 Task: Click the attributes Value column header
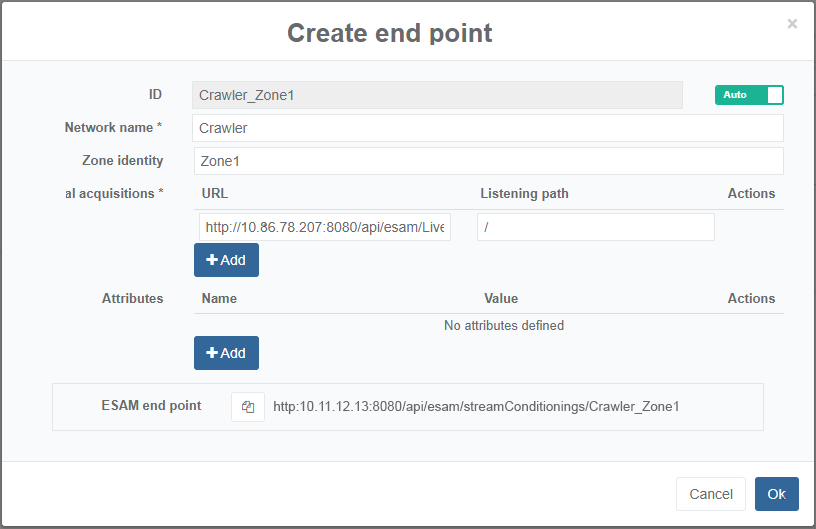click(x=501, y=298)
